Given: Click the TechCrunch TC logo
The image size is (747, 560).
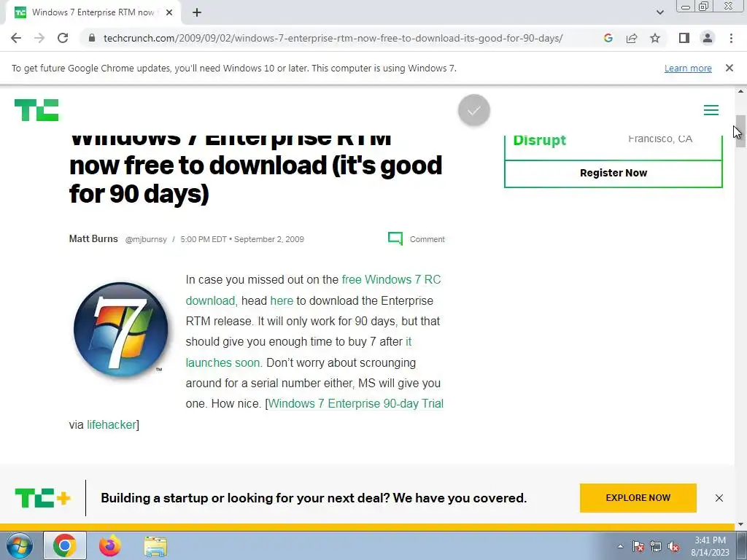Looking at the screenshot, I should (36, 110).
